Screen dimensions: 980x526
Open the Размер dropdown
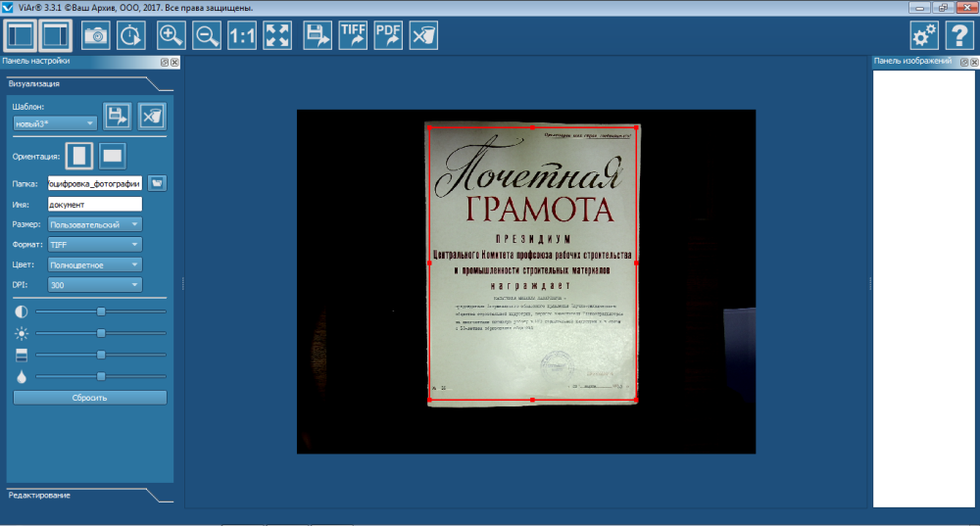[x=95, y=224]
